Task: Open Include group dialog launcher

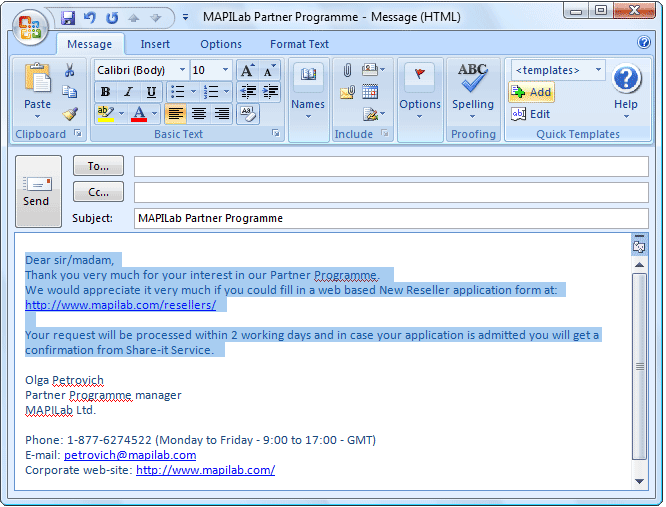Action: coord(385,133)
